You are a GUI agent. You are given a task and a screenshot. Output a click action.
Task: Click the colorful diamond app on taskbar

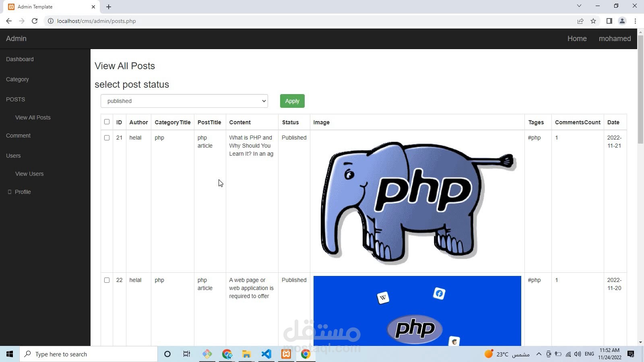pos(207,354)
